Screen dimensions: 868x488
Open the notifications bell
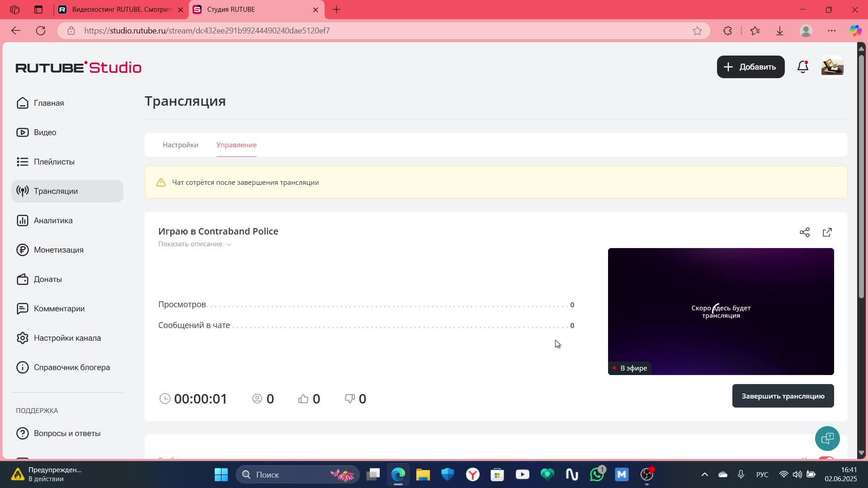coord(802,67)
